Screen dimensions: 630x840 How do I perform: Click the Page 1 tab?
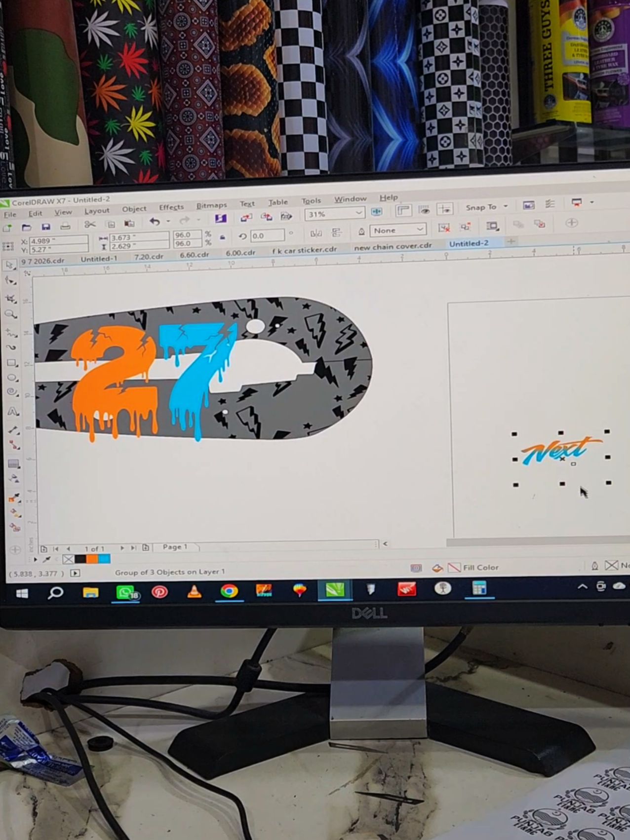(175, 547)
